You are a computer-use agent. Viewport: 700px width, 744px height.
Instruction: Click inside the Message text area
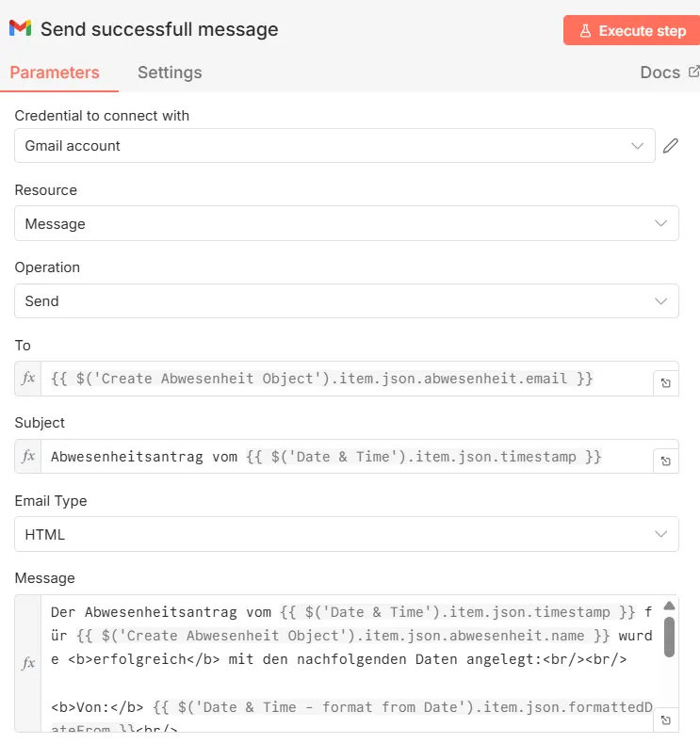point(349,659)
